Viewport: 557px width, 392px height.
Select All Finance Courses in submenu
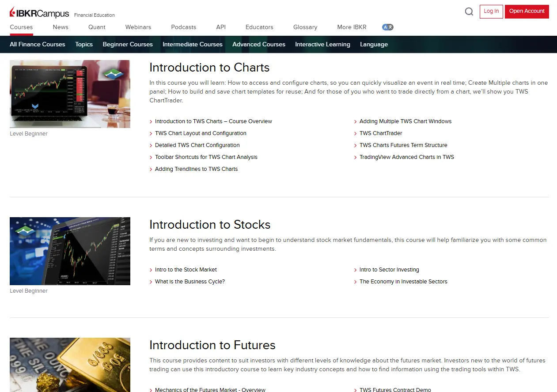point(38,44)
